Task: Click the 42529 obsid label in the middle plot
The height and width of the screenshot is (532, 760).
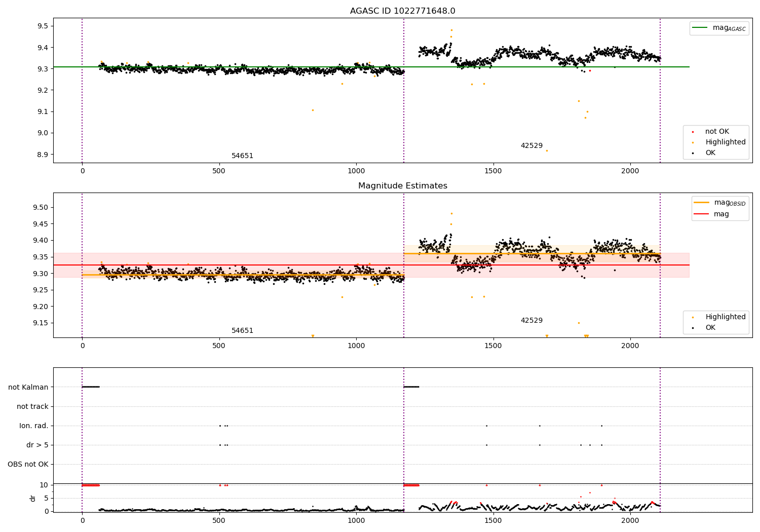Action: (x=531, y=321)
